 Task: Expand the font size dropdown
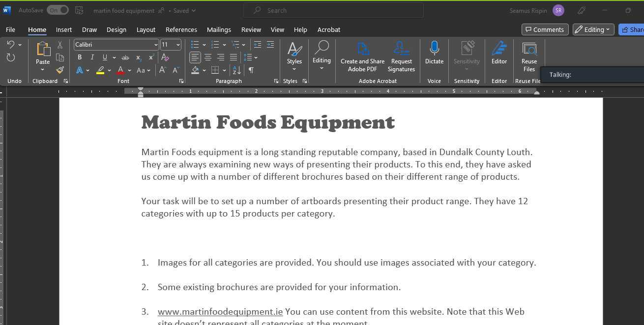point(178,45)
